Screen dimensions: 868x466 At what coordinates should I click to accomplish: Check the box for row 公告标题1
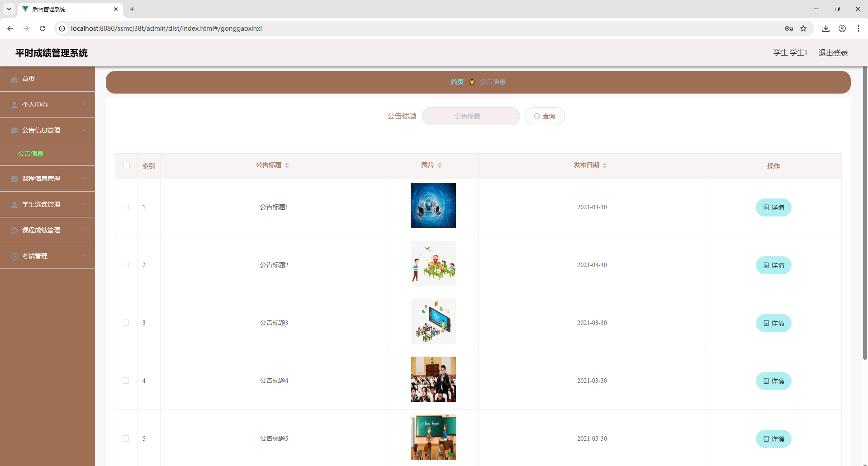126,207
